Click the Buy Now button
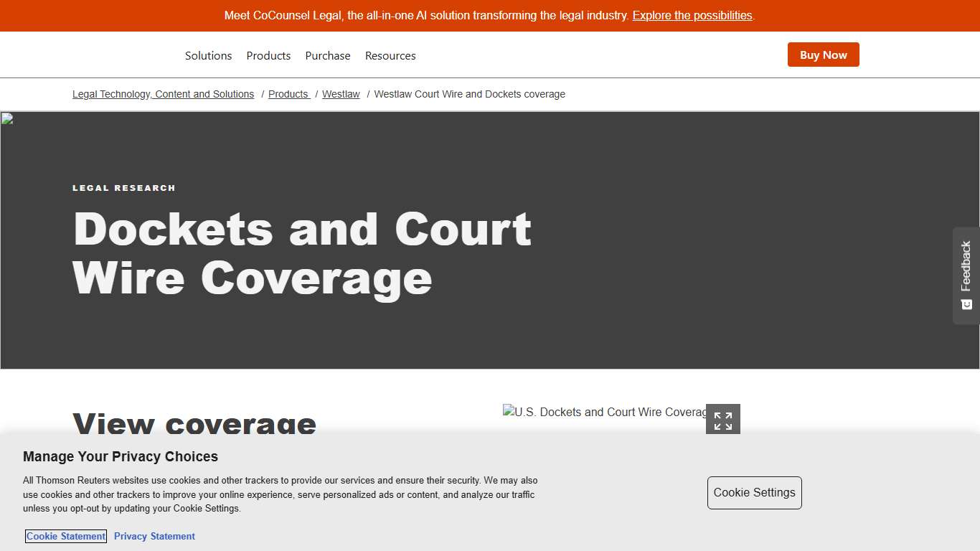This screenshot has height=551, width=980. pos(823,55)
